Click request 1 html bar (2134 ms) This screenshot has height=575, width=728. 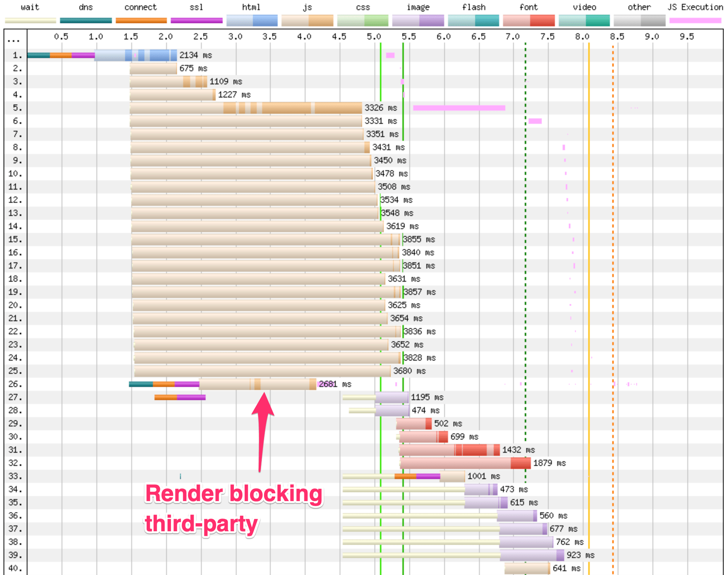[x=136, y=55]
